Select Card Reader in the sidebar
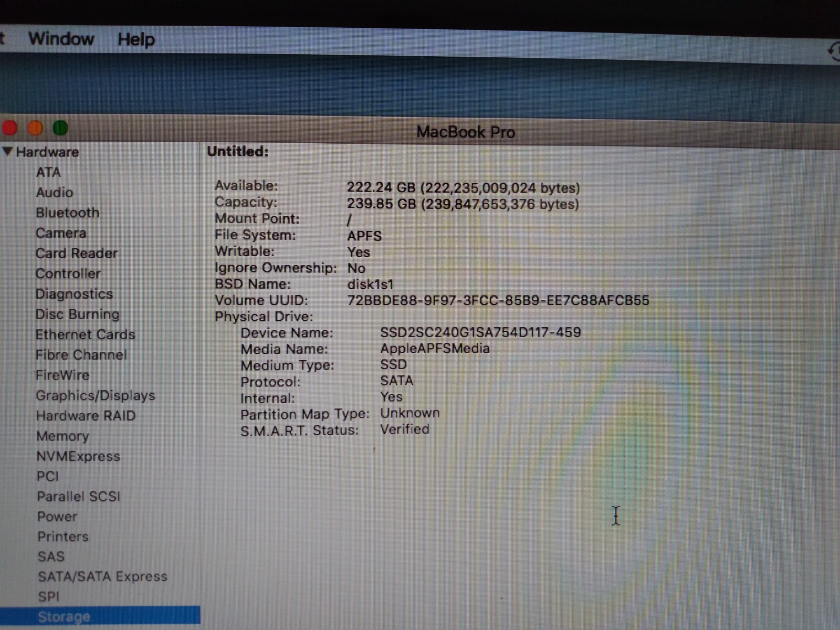Image resolution: width=840 pixels, height=630 pixels. pyautogui.click(x=77, y=253)
